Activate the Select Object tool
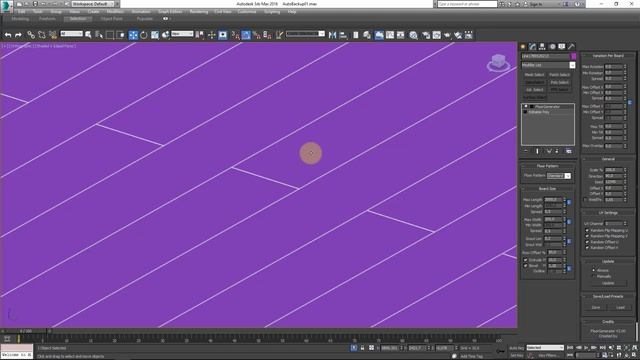Image resolution: width=640 pixels, height=360 pixels. 88,35
